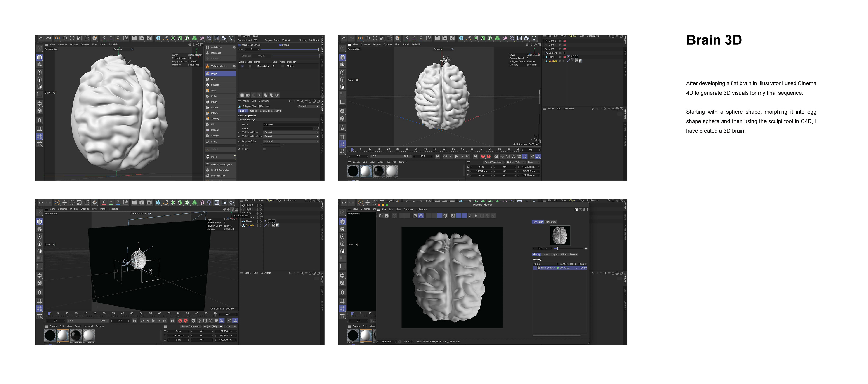The height and width of the screenshot is (384, 868).
Task: Select the Erase sculpt tool
Action: point(214,141)
